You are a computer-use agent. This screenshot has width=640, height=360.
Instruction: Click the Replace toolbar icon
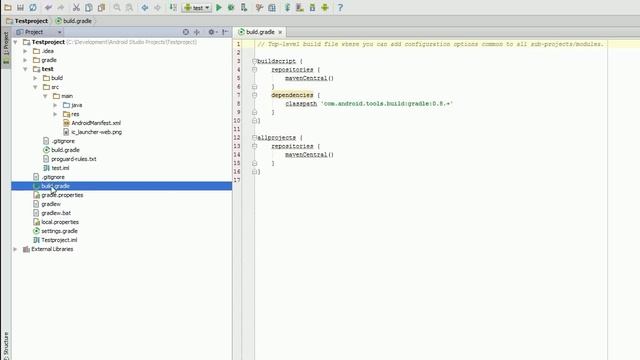[x=129, y=7]
